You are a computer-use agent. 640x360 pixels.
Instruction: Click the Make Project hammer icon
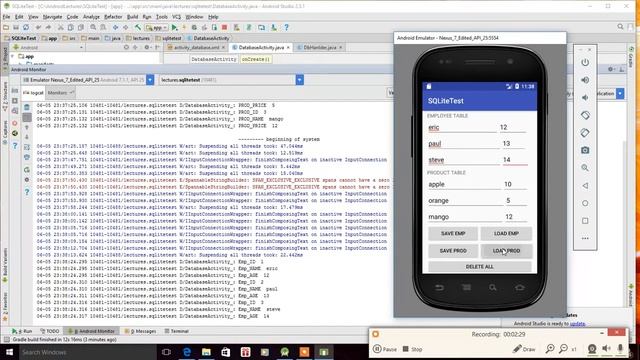[138, 27]
